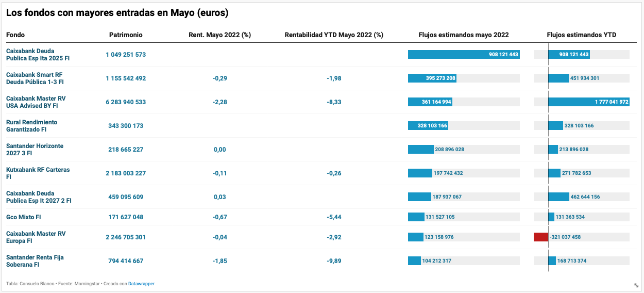This screenshot has height=293, width=644.
Task: Click the chart title about Mayo inflows
Action: pyautogui.click(x=117, y=13)
